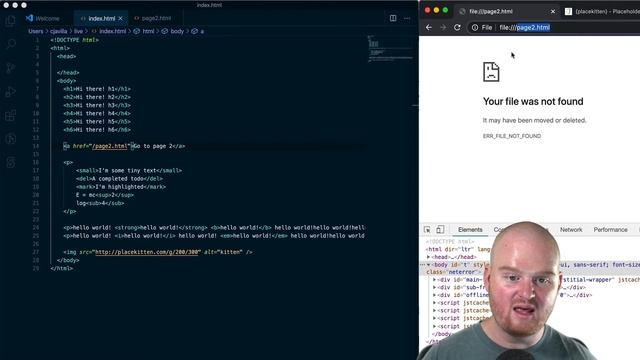Click cjavilla in the breadcrumb path
This screenshot has height=360, width=640.
[x=58, y=31]
